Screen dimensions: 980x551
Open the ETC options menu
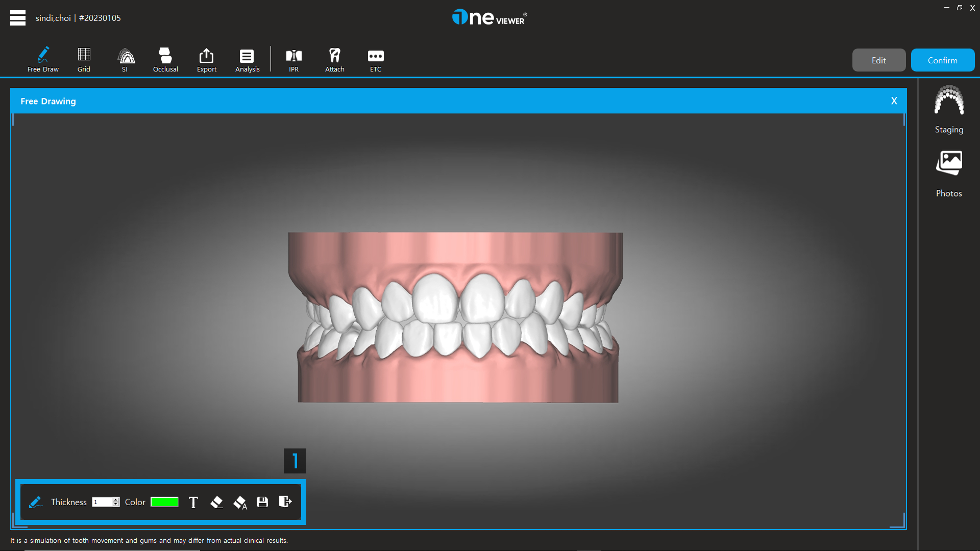[375, 59]
